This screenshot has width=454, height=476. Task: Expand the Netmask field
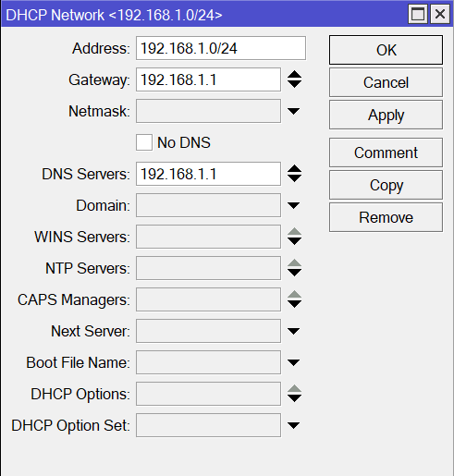click(x=293, y=111)
